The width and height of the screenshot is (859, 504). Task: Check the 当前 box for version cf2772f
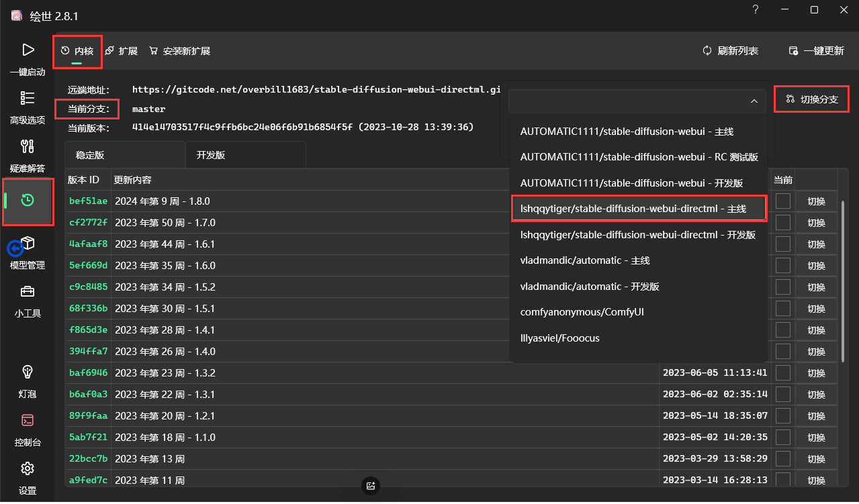pyautogui.click(x=783, y=223)
